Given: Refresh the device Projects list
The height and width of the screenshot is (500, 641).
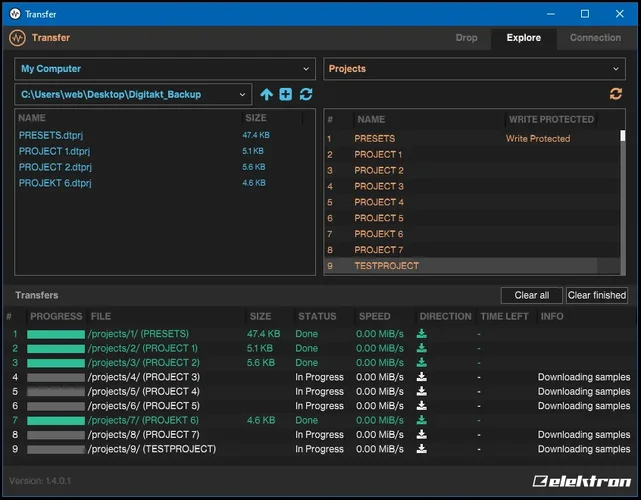Looking at the screenshot, I should [616, 94].
